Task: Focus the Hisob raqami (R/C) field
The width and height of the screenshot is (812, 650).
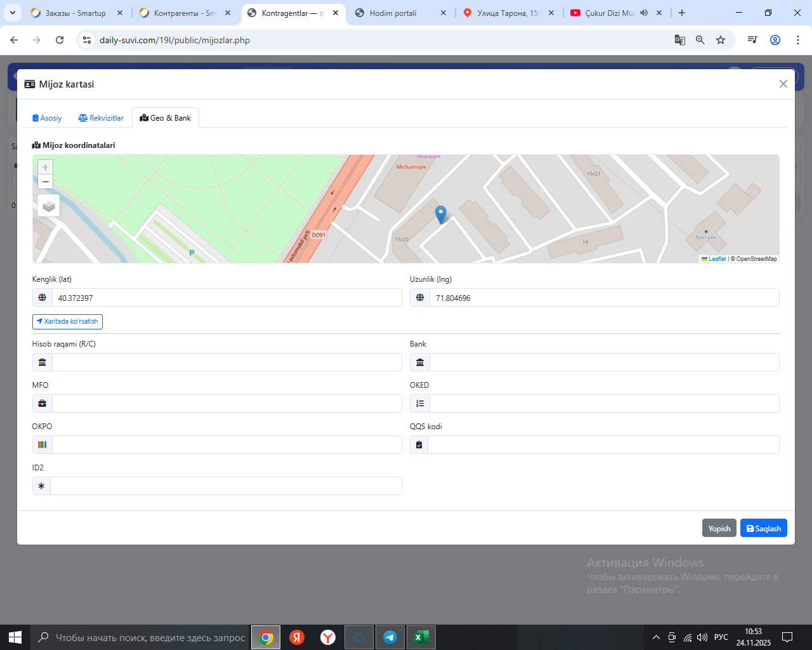Action: pos(226,362)
